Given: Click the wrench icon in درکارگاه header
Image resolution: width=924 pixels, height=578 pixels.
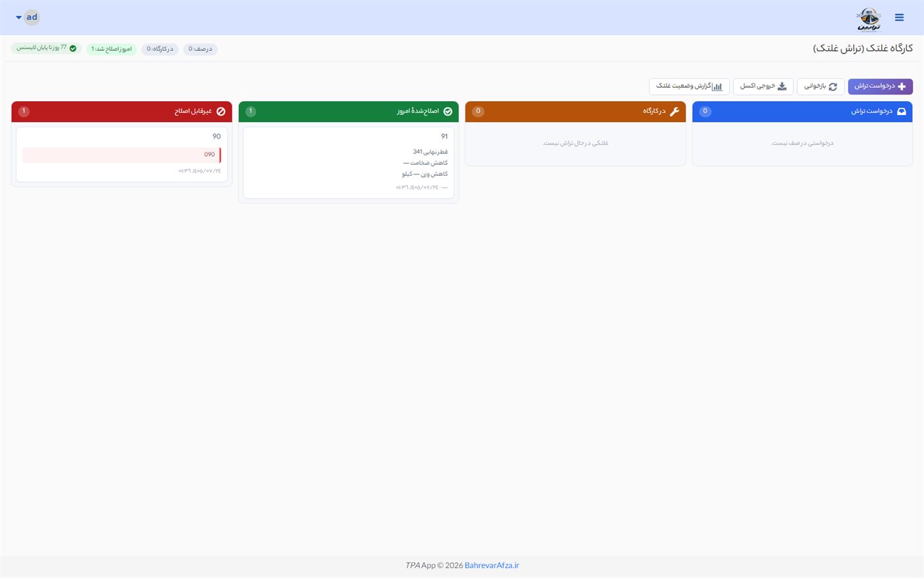Looking at the screenshot, I should tap(674, 112).
